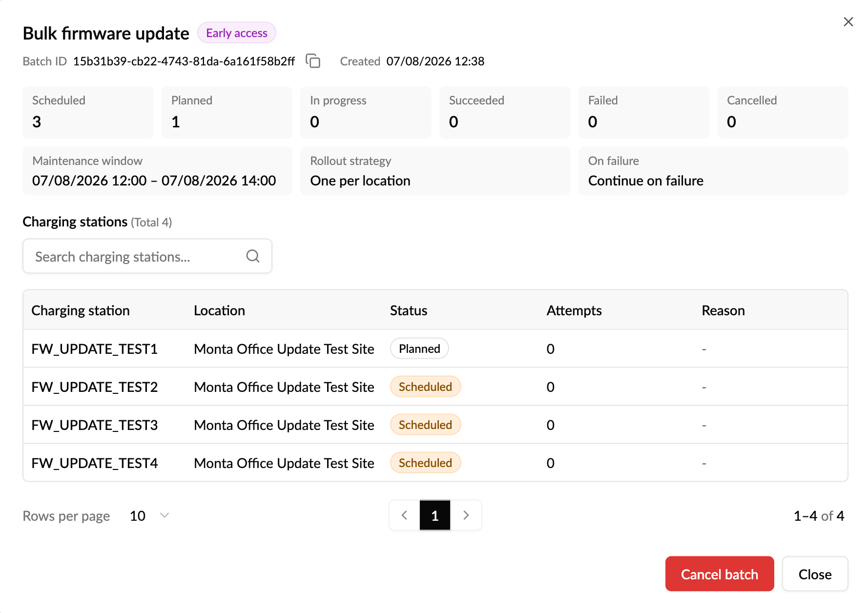The image size is (868, 613).
Task: Select the FW_UPDATE_TEST3 row name
Action: tap(95, 425)
